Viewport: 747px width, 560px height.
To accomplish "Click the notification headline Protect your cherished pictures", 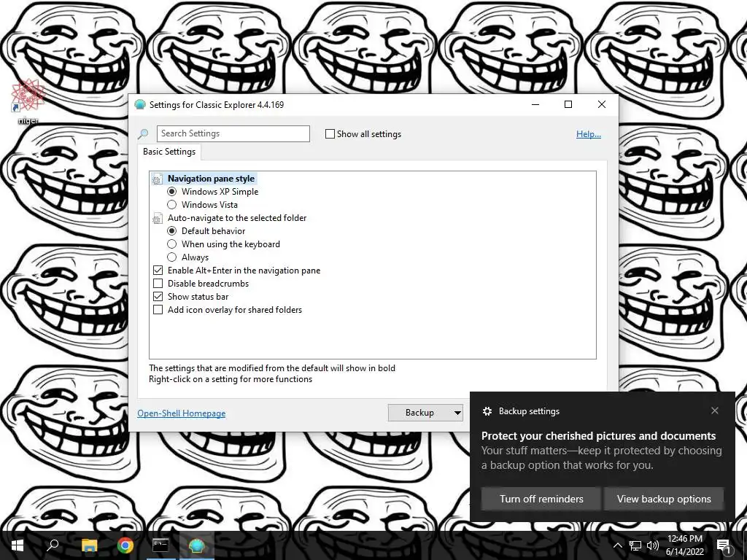I will pyautogui.click(x=598, y=436).
